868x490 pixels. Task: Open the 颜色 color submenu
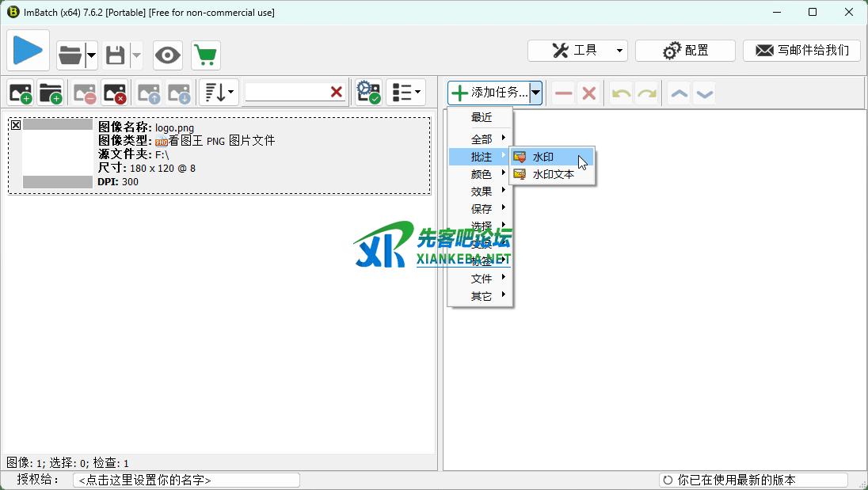[482, 174]
